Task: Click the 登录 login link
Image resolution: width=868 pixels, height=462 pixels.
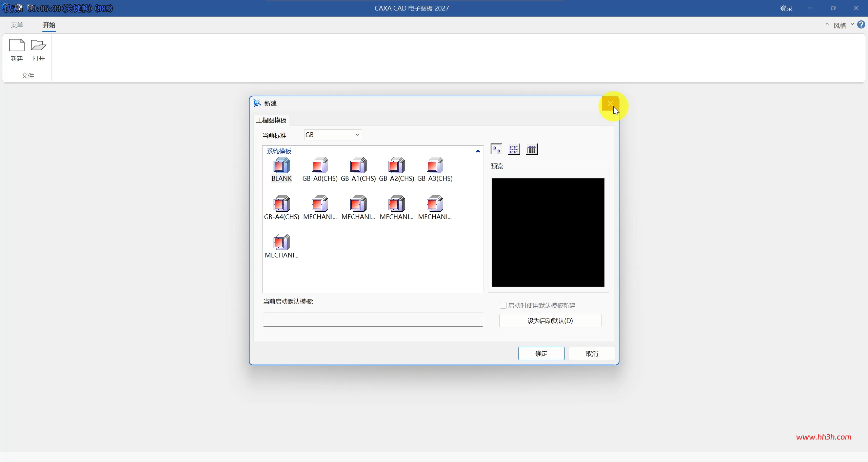Action: pyautogui.click(x=786, y=8)
